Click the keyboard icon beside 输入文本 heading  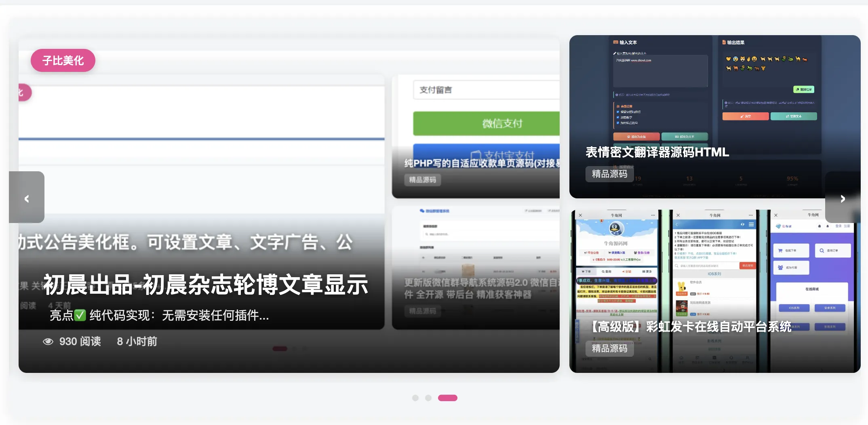[616, 42]
